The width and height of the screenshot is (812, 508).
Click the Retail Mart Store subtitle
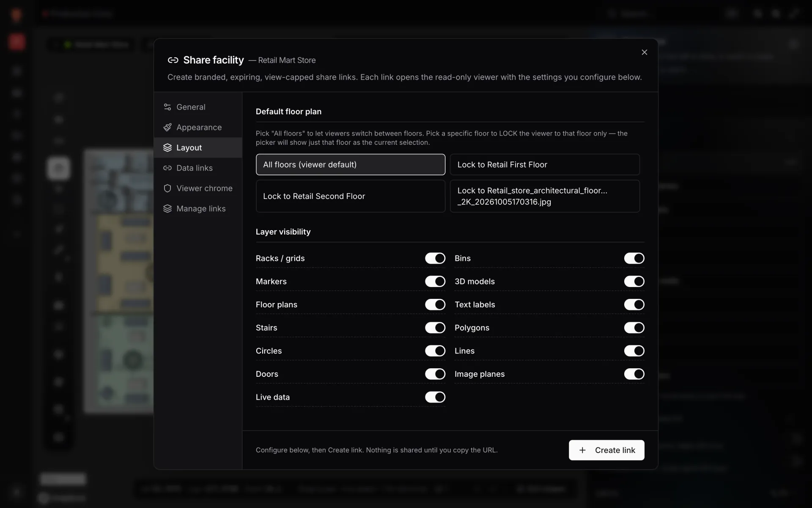pos(287,61)
